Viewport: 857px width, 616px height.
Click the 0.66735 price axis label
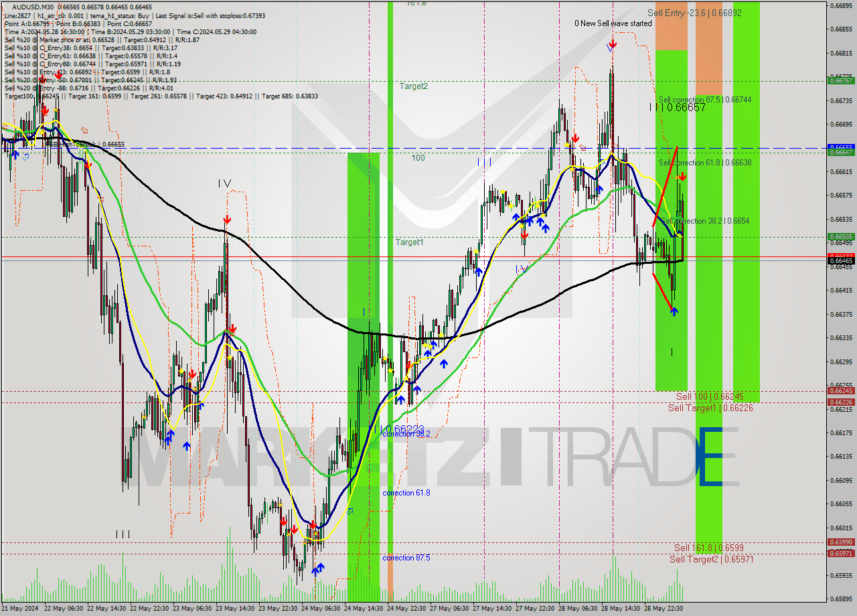coord(841,100)
